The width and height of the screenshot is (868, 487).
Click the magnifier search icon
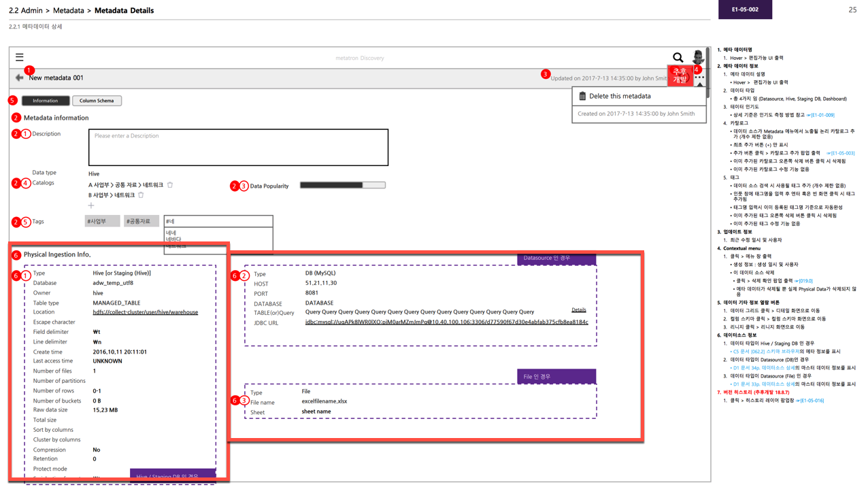click(678, 58)
